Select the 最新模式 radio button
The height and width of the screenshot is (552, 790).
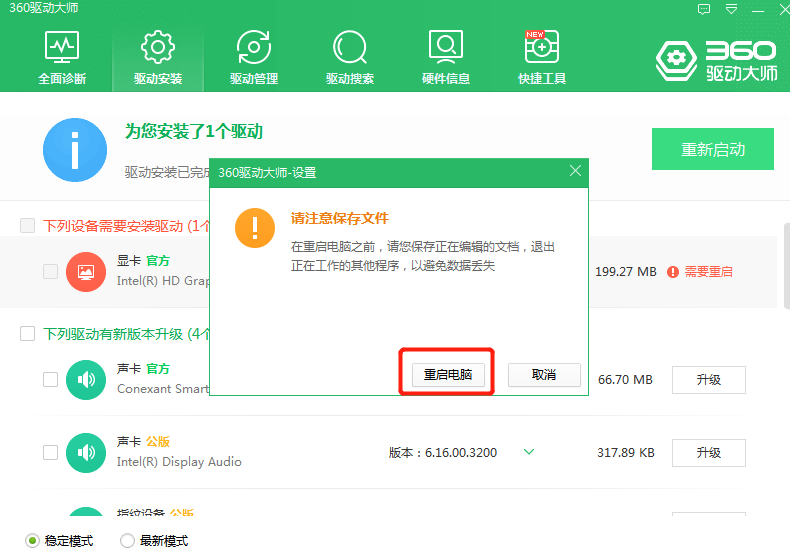(x=127, y=540)
